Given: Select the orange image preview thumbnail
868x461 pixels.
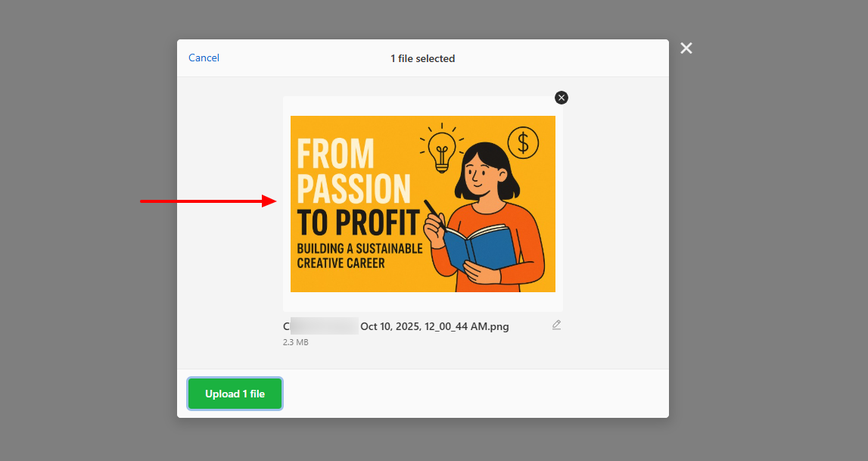Looking at the screenshot, I should [423, 204].
